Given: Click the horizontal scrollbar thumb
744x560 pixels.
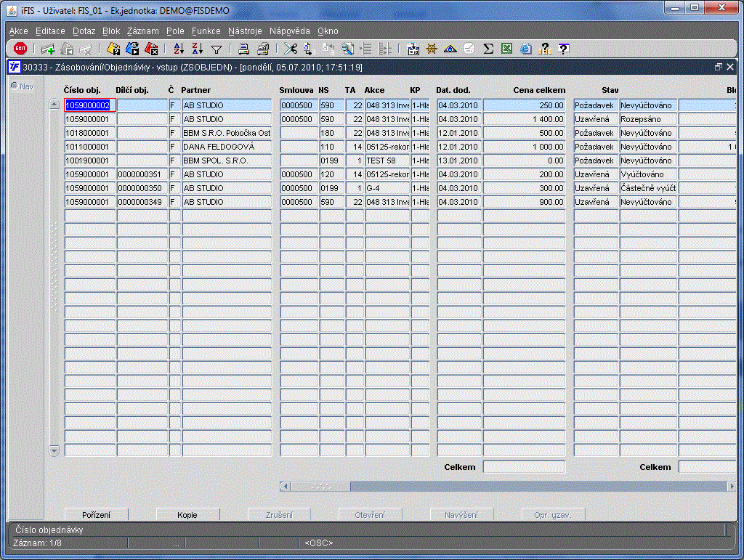Looking at the screenshot, I should [x=320, y=487].
